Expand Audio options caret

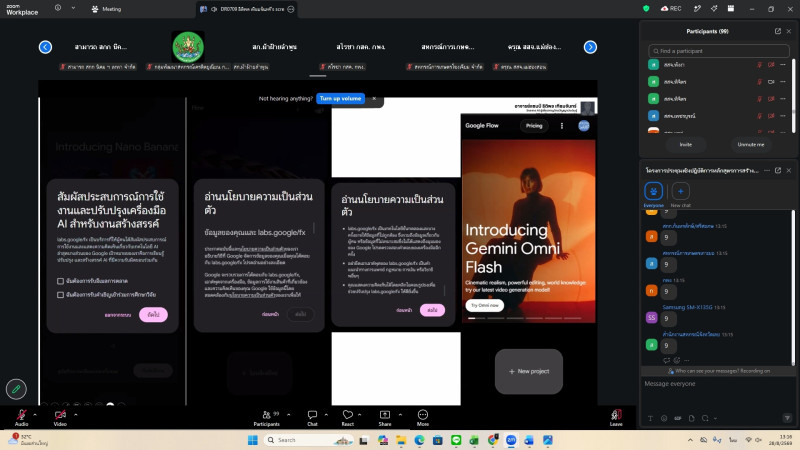coord(35,414)
